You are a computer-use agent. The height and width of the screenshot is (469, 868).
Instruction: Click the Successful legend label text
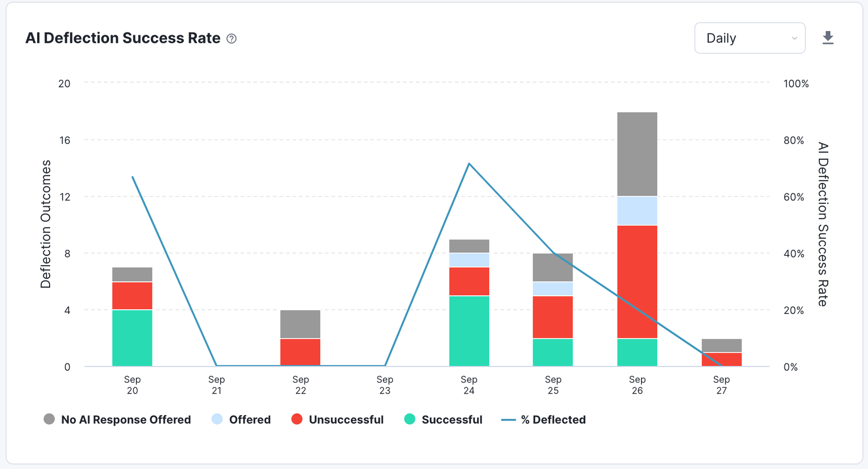click(452, 419)
